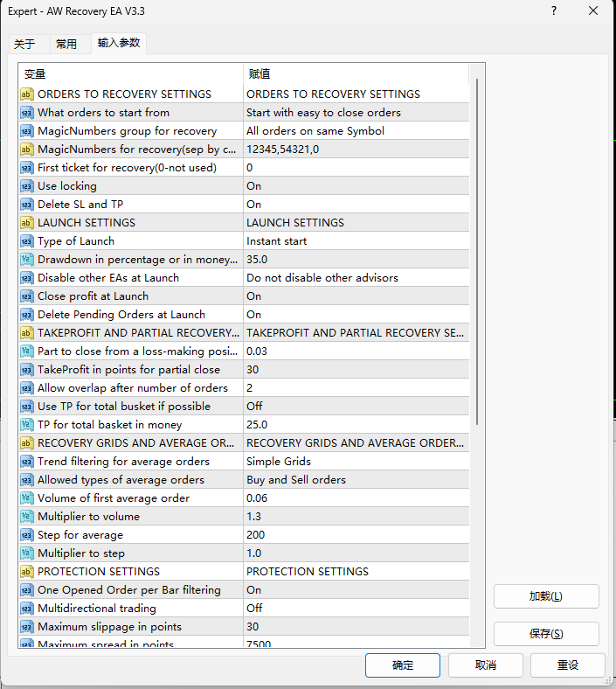Image resolution: width=616 pixels, height=689 pixels.
Task: Click the icon beside PROTECTION SETTINGS
Action: pos(27,572)
